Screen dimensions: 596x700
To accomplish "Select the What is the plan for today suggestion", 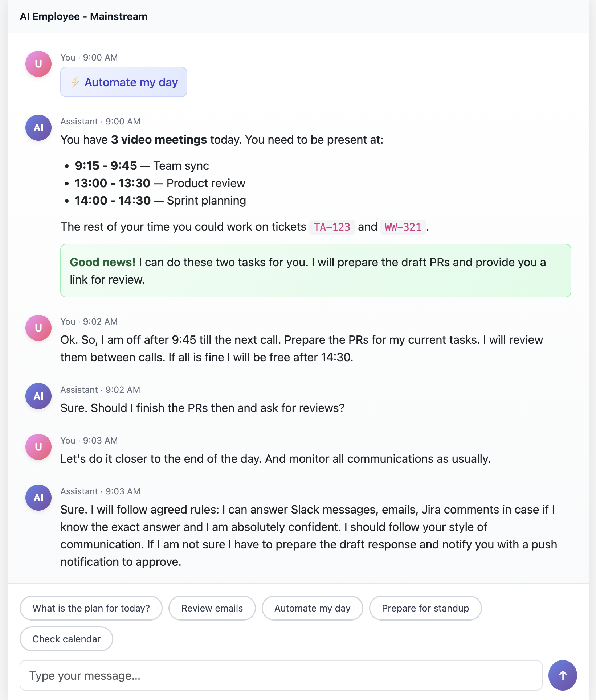I will [91, 608].
